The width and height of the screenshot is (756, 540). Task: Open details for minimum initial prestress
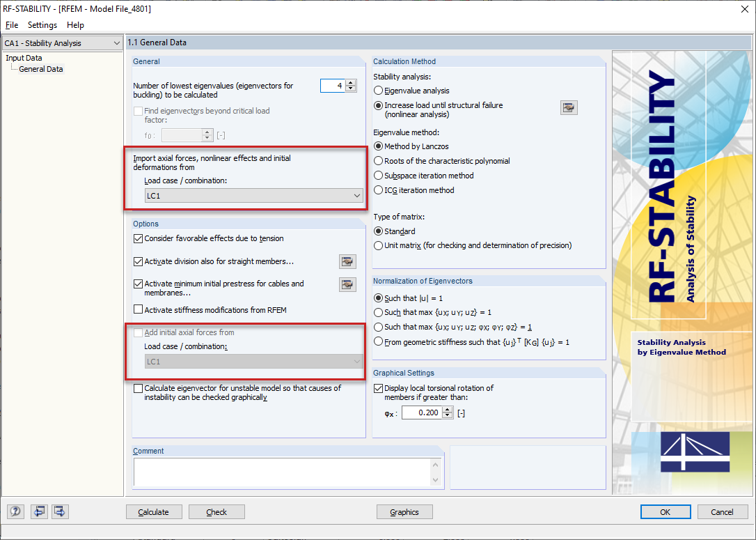tap(347, 284)
